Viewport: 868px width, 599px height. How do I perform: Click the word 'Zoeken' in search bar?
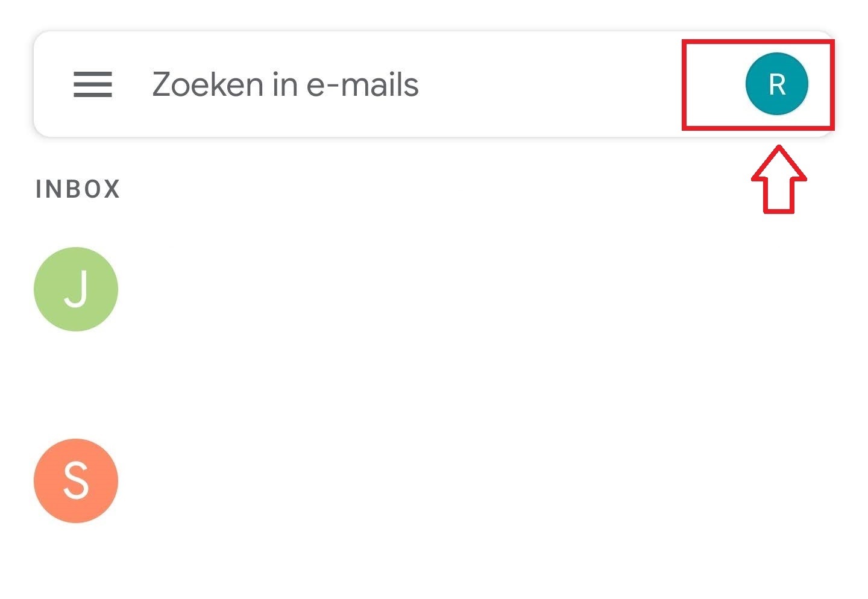click(x=208, y=84)
